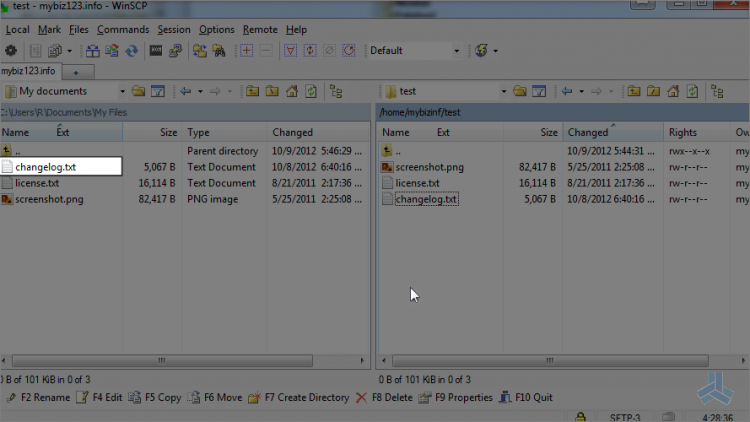Click the local Open Directory folder icon
750x422 pixels.
tap(138, 91)
